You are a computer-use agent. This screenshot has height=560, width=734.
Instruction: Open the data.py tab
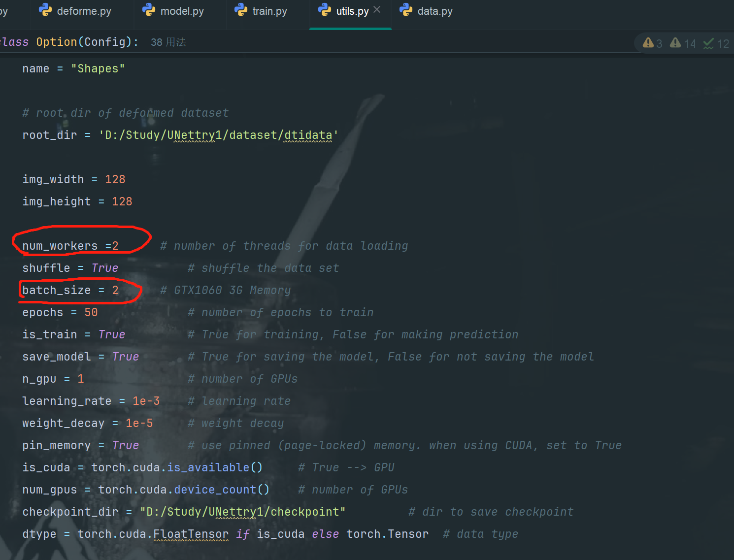click(435, 11)
